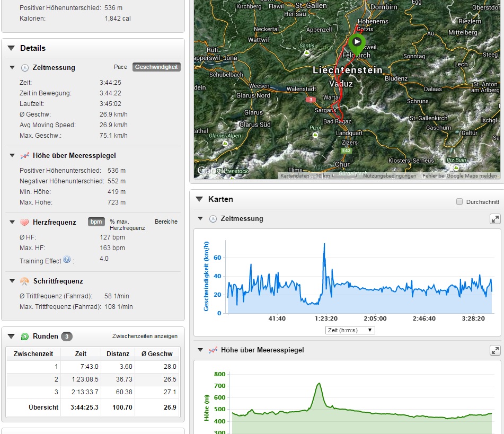Click Zwischenzeiten anzeigen link

tap(145, 336)
